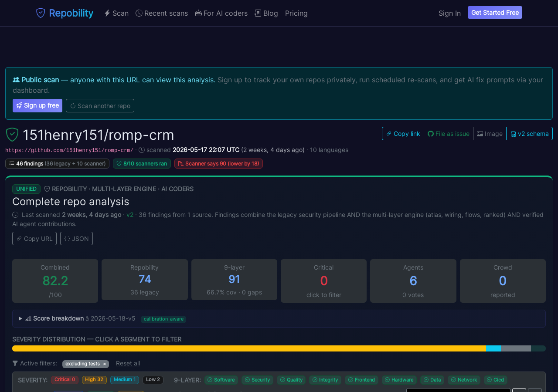
Task: Open the Repobility home logo
Action: pos(65,13)
